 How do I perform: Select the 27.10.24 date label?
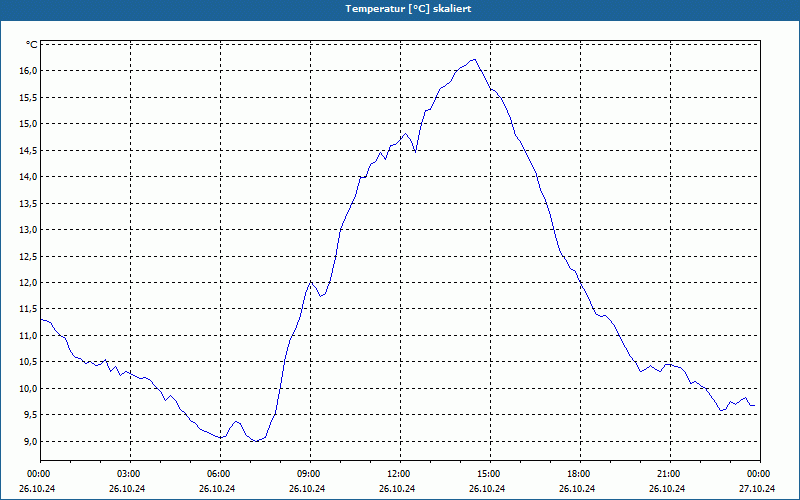(x=757, y=488)
